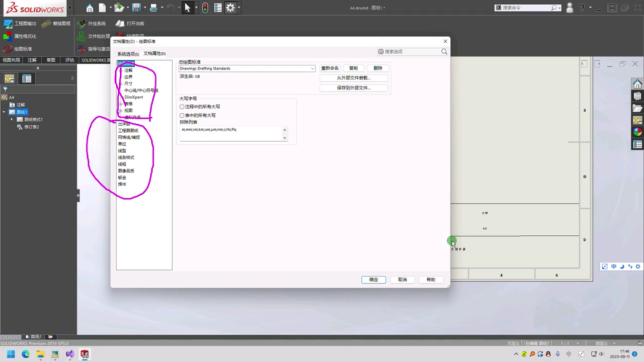The height and width of the screenshot is (362, 644).
Task: Click the 属性格式化 toolbar command
Action: (20, 36)
